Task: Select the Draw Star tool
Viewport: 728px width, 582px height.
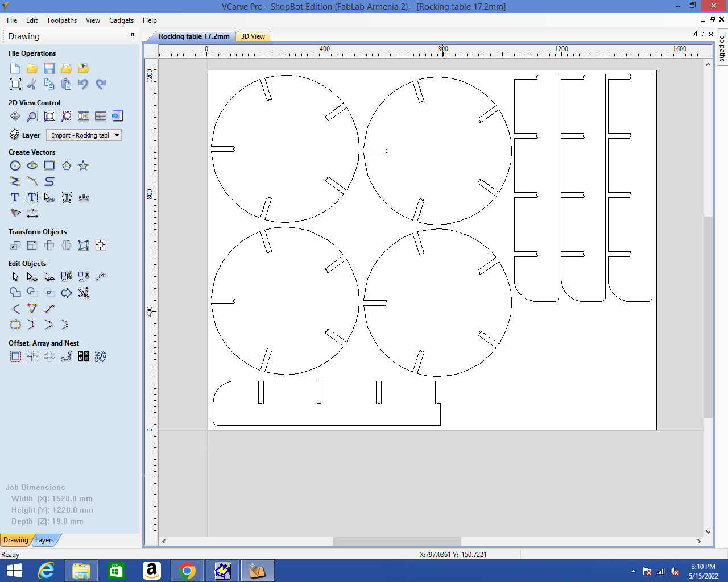Action: point(84,165)
